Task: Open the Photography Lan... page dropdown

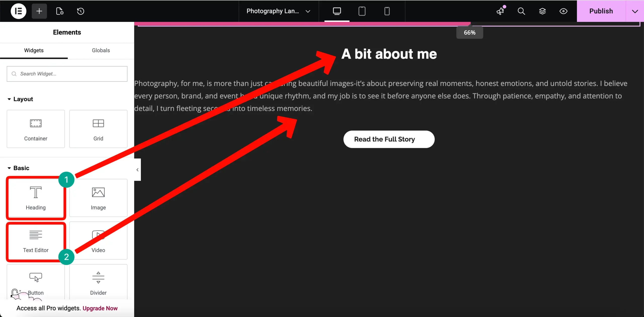Action: point(278,11)
